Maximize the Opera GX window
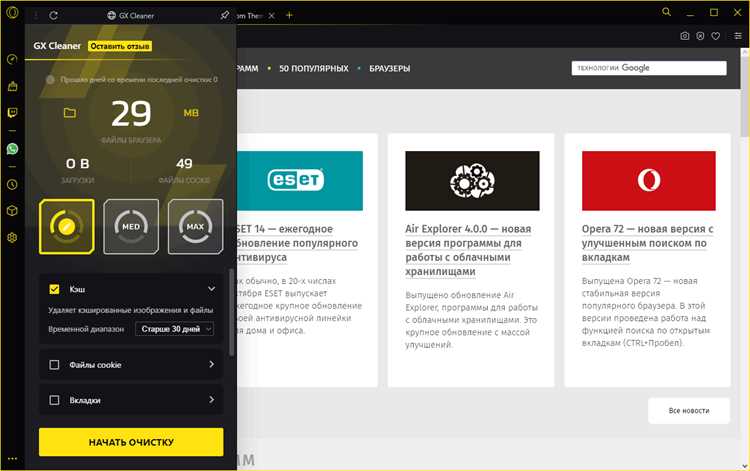This screenshot has height=471, width=750. coord(714,12)
